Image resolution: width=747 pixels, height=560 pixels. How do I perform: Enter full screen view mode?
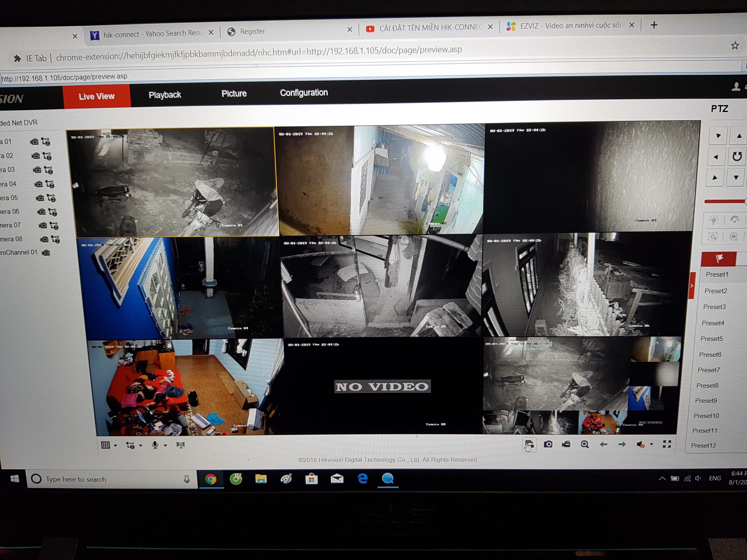(x=667, y=444)
